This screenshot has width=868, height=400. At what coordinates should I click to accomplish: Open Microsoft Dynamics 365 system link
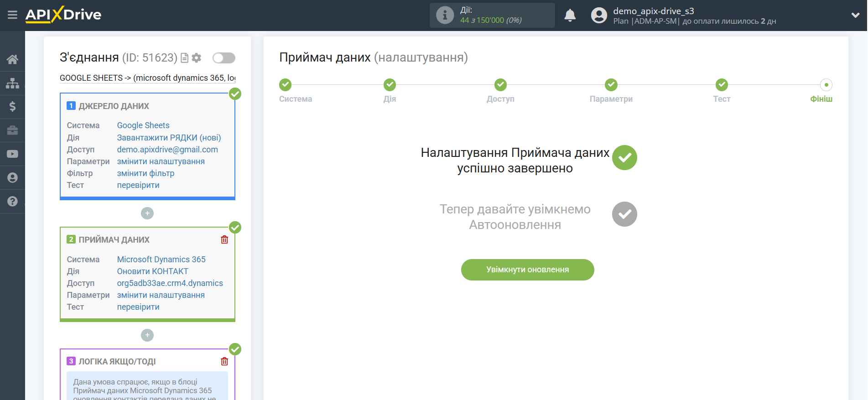pos(161,259)
